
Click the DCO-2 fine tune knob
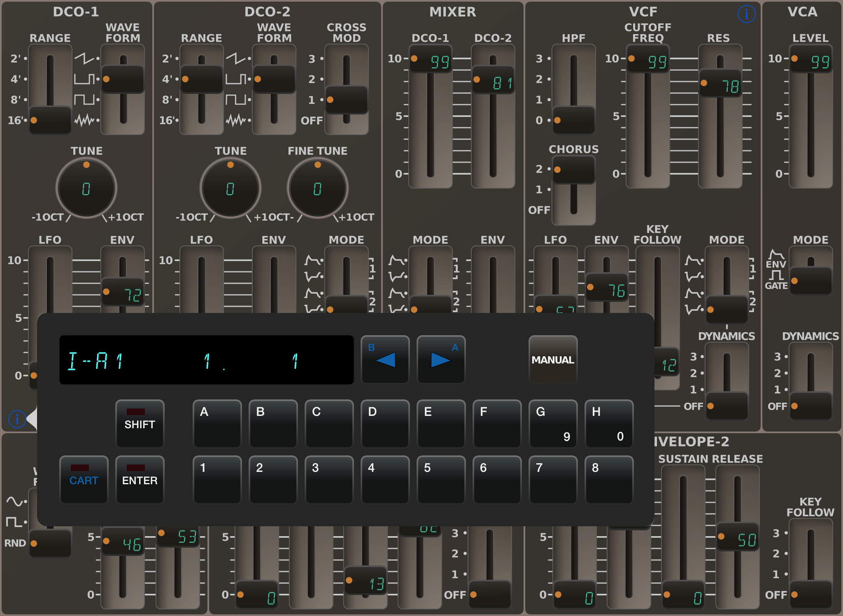click(317, 188)
